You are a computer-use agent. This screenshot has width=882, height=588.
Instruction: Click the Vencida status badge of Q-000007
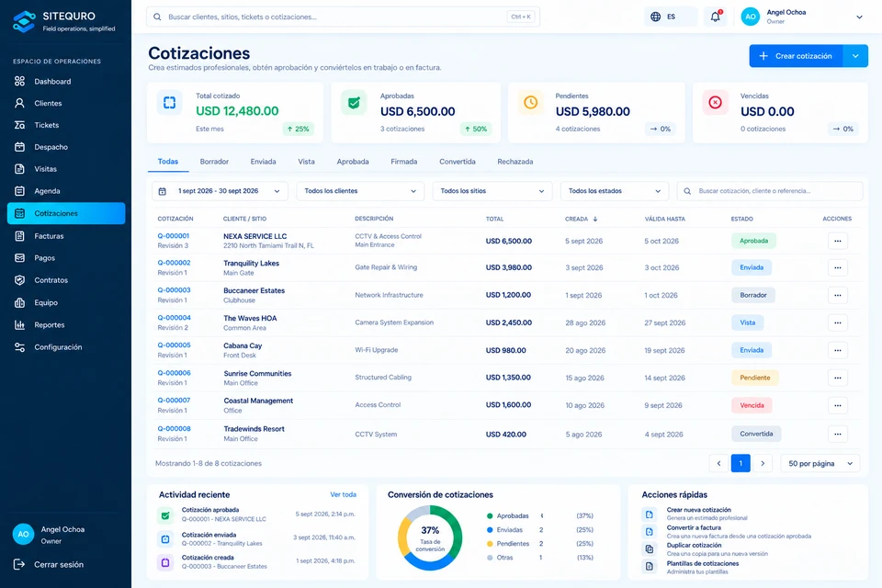tap(752, 405)
